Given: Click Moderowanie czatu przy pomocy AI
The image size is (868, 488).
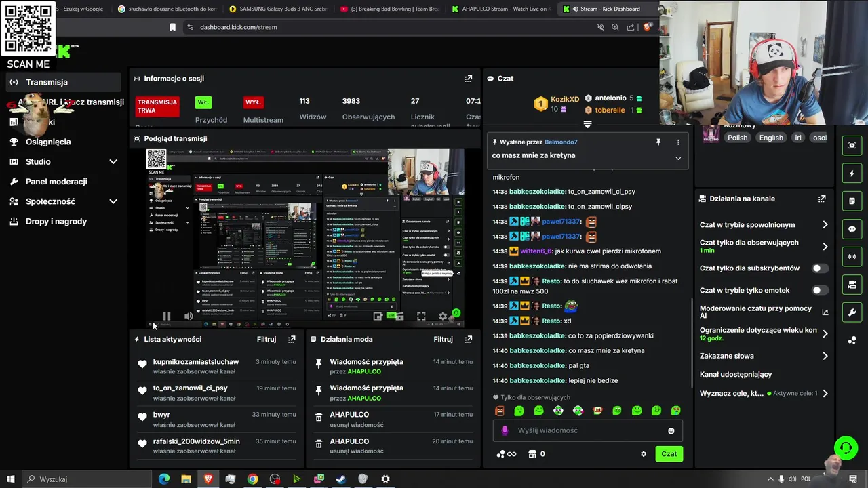Looking at the screenshot, I should tap(755, 312).
